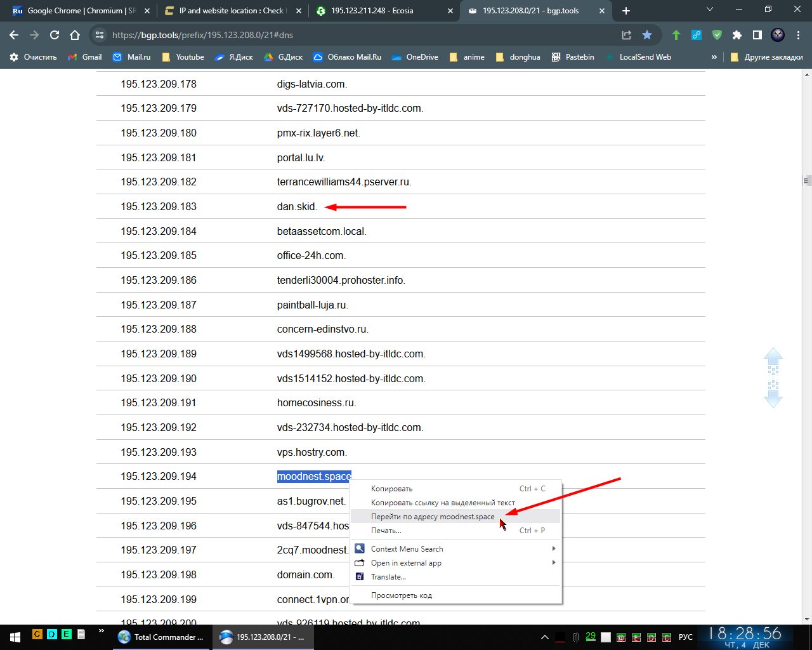
Task: Go to browser home page
Action: click(75, 35)
